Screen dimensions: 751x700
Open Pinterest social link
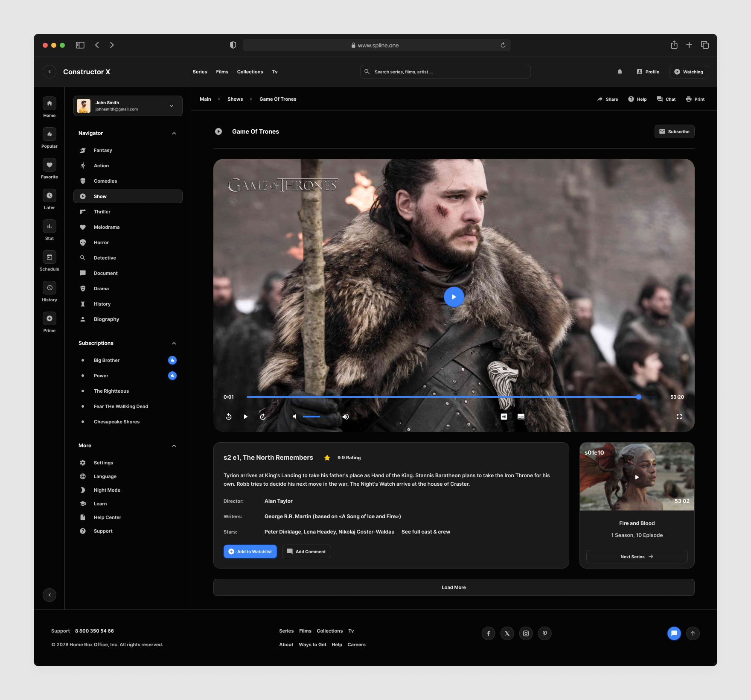coord(545,633)
